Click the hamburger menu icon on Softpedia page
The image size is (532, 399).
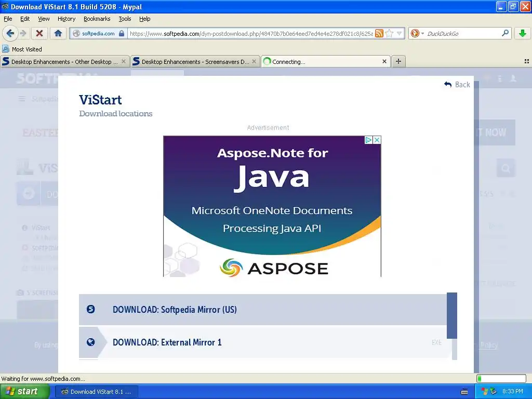click(22, 99)
